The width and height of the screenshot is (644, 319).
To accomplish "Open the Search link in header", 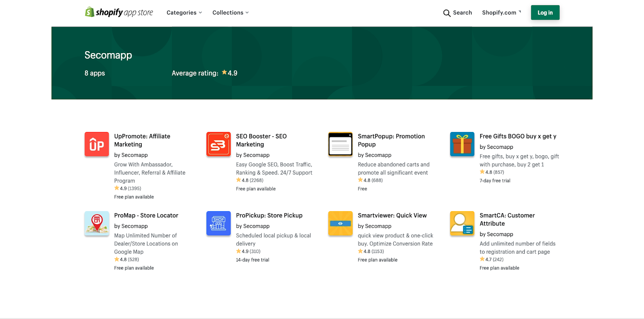I will click(x=462, y=13).
